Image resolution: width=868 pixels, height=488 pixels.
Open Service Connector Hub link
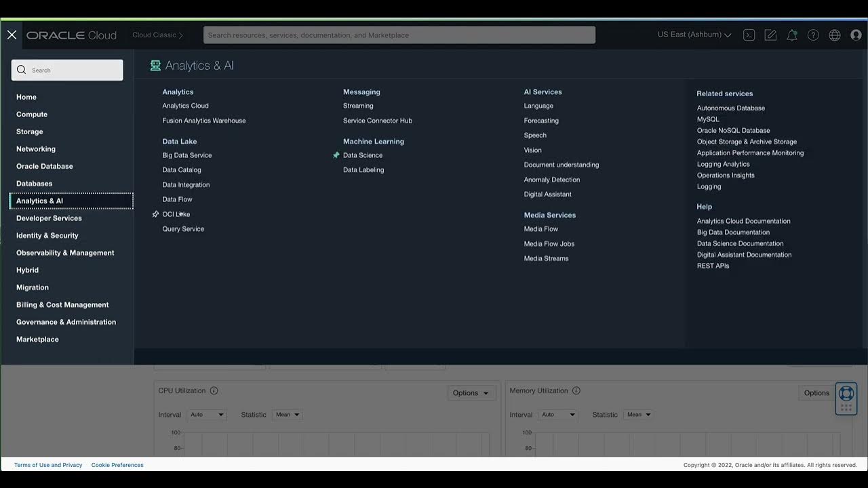[378, 121]
